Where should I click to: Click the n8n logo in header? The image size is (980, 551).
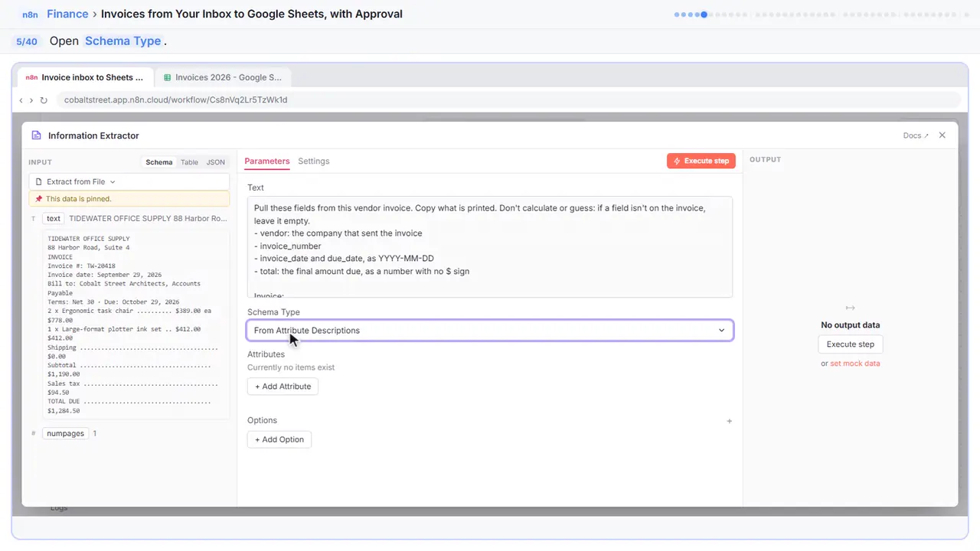[30, 15]
